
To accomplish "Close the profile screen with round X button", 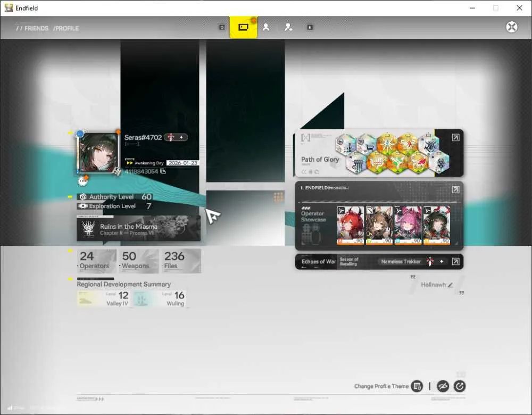I will pos(512,27).
